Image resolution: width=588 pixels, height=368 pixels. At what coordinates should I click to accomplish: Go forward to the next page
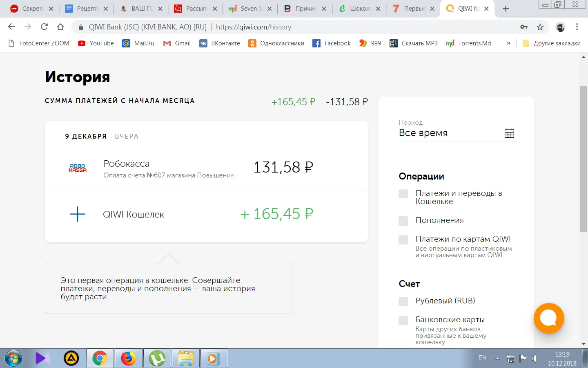(x=28, y=27)
